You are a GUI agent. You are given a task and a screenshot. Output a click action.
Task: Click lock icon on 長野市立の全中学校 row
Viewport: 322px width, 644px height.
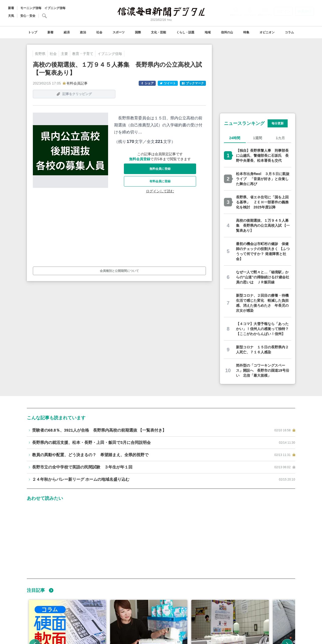294,467
